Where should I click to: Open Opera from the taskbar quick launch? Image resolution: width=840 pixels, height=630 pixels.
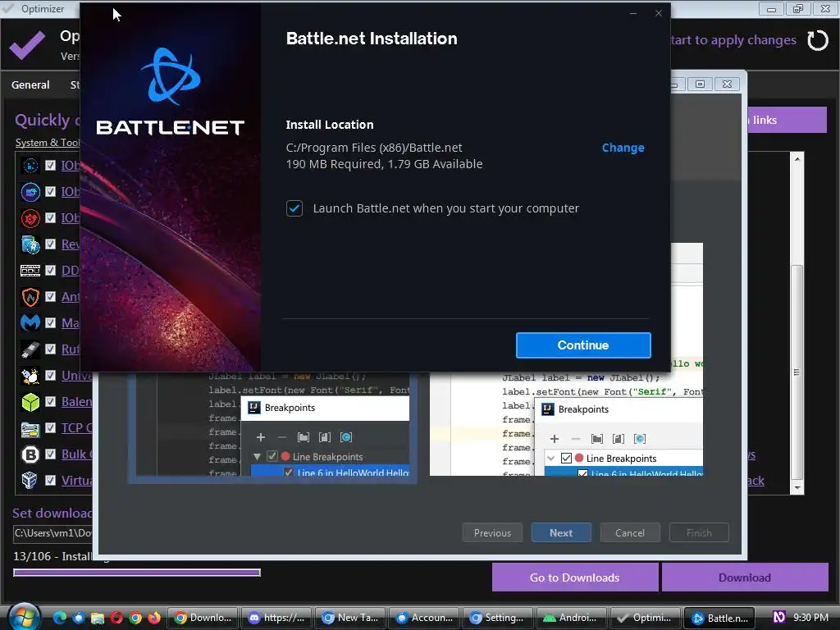click(116, 618)
